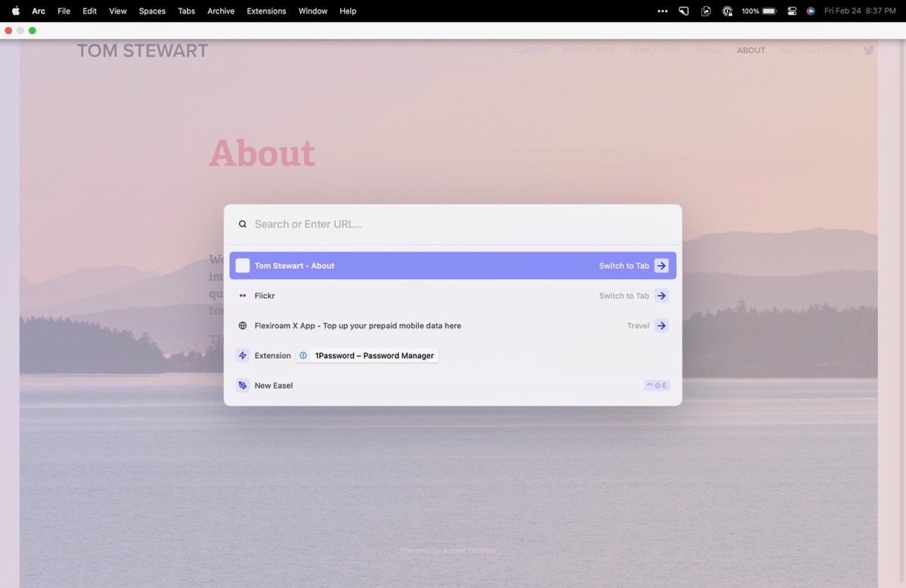The height and width of the screenshot is (588, 906).
Task: Go to the ALL COLLECTIONS nav link
Action: click(x=815, y=50)
